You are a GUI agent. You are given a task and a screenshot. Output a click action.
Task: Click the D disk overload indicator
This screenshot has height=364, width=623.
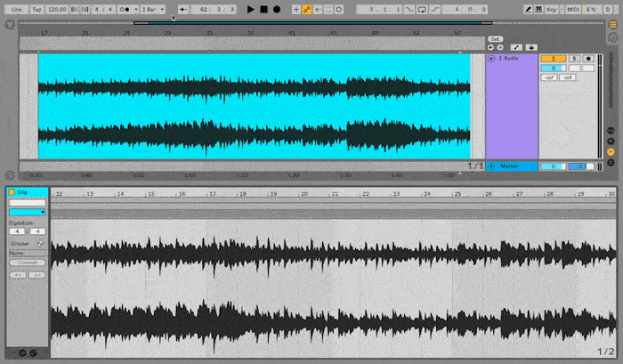[608, 9]
